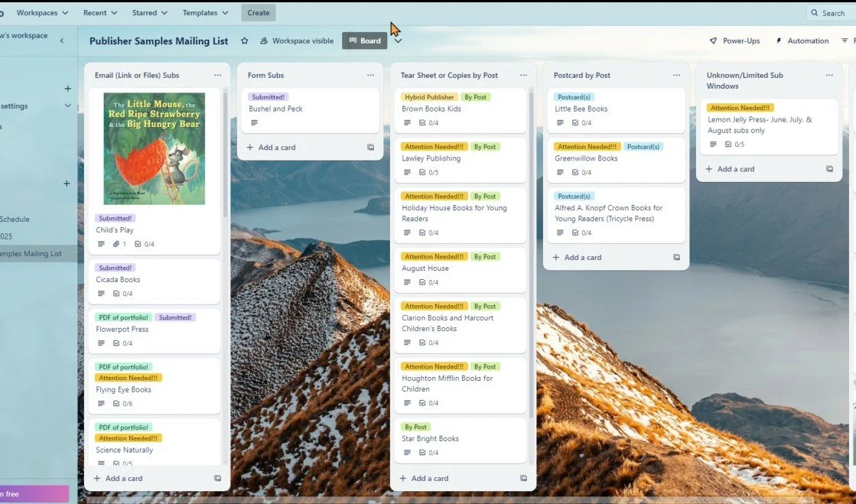The image size is (856, 504).
Task: Select Samples Mailing List board in sidebar
Action: point(38,253)
